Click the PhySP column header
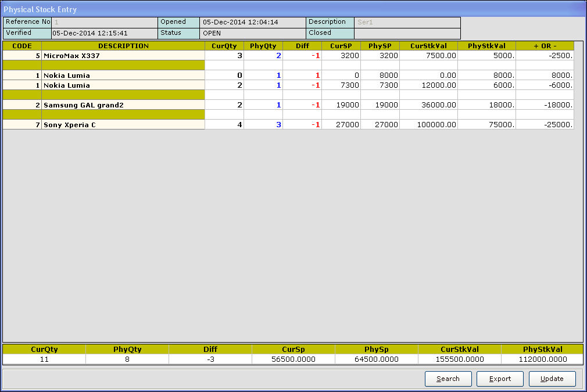This screenshot has width=587, height=392. pos(380,46)
